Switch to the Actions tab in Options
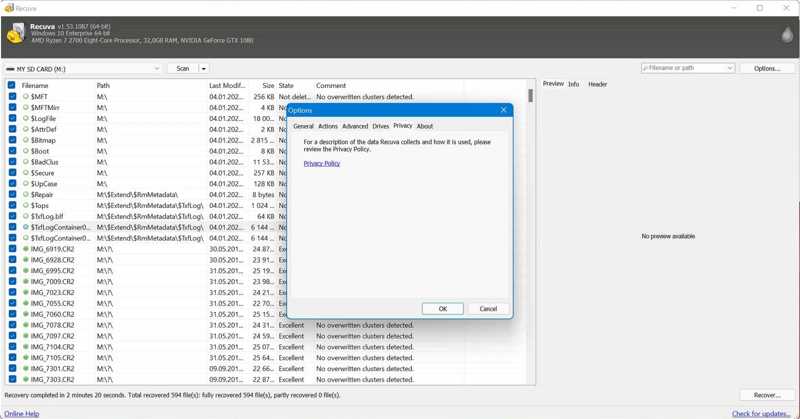Image resolution: width=800 pixels, height=419 pixels. coord(328,126)
